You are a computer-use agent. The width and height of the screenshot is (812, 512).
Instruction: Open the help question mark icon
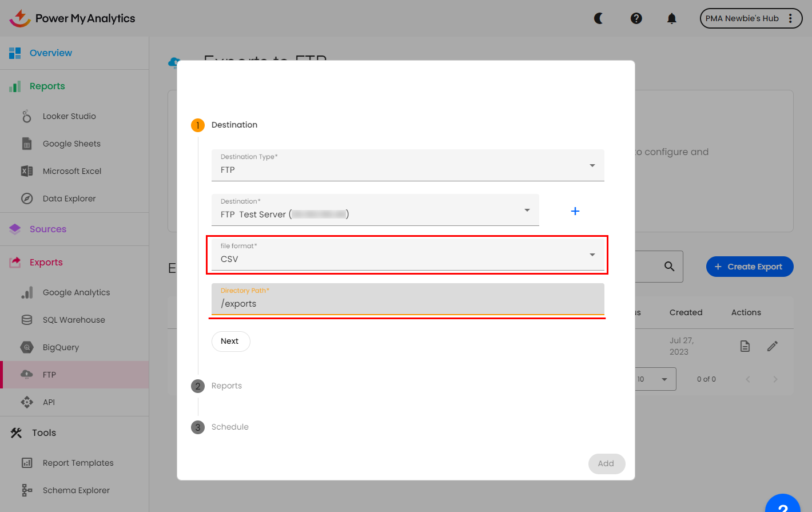pos(636,18)
